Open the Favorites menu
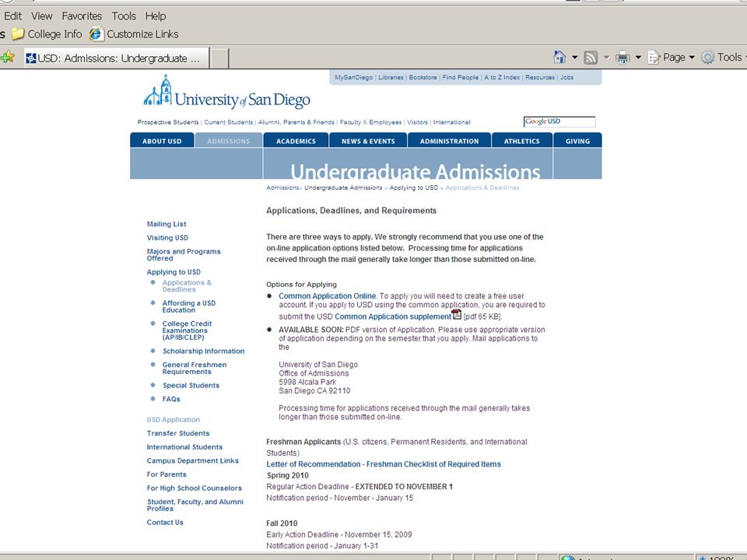 pyautogui.click(x=82, y=16)
